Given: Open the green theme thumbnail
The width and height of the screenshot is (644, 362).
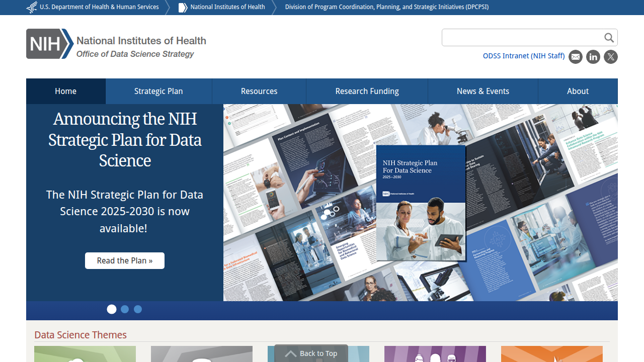Looking at the screenshot, I should [x=85, y=354].
